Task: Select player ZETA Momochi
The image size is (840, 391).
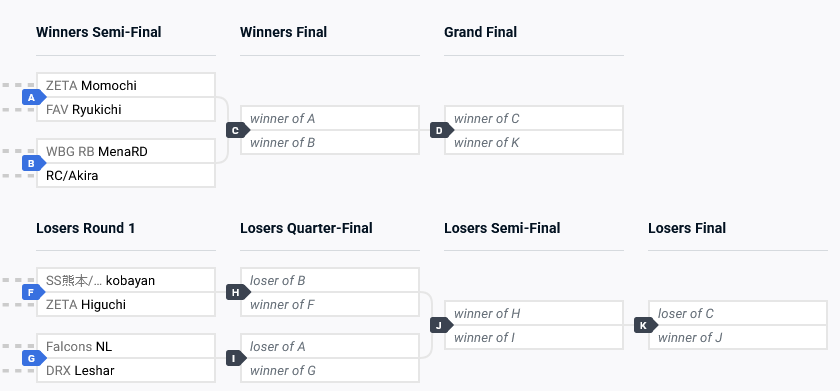Action: point(126,86)
